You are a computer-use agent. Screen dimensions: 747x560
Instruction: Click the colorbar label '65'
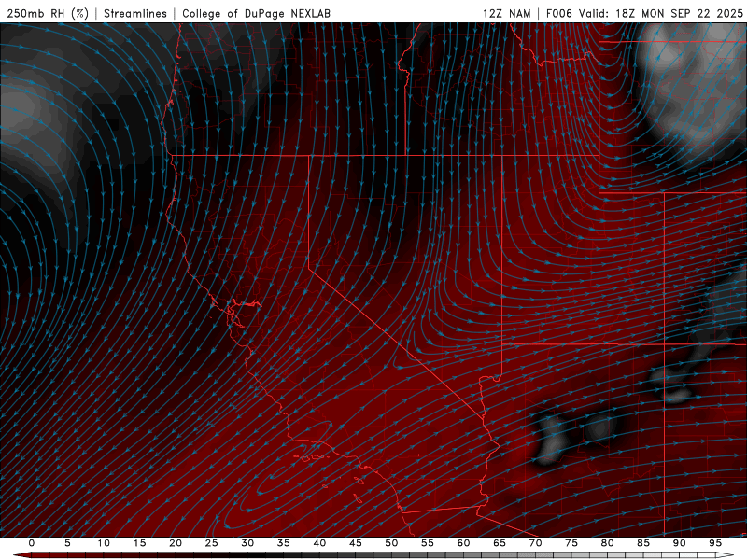coord(500,543)
